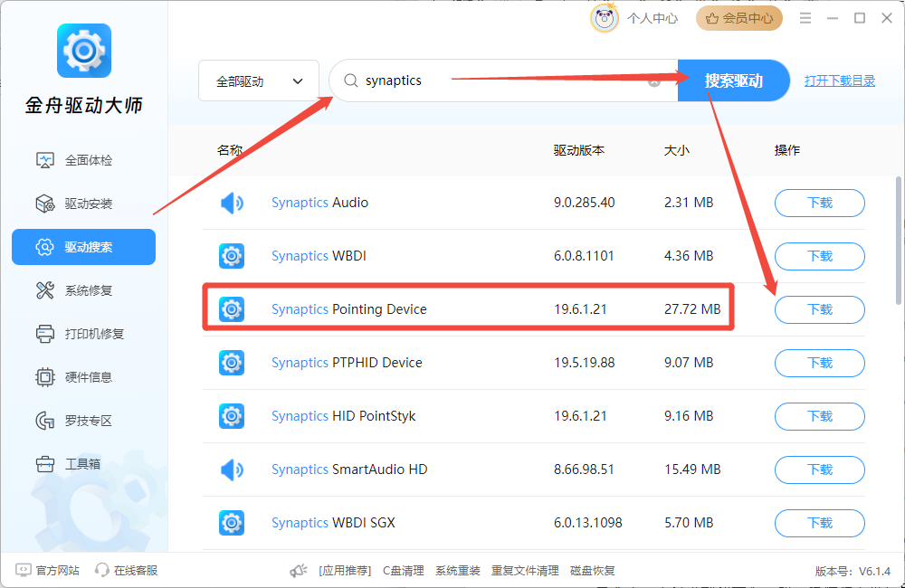Open 罗技专区 section

[83, 421]
